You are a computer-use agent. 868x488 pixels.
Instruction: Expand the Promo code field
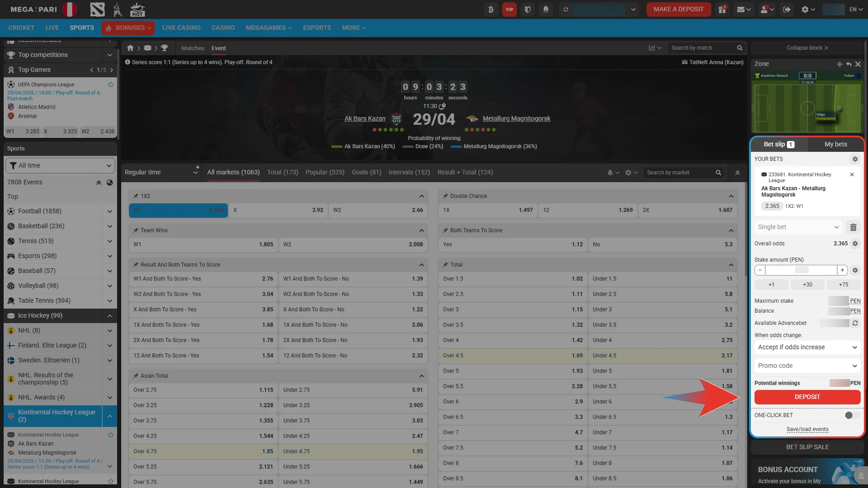(x=807, y=366)
